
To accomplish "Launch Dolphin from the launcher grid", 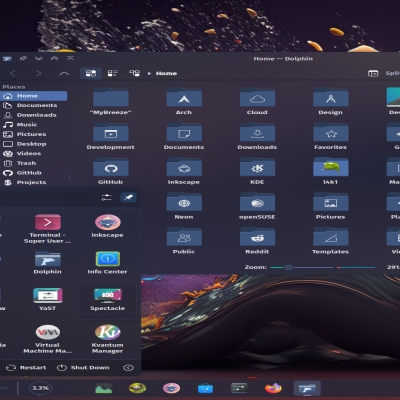I will (47, 263).
